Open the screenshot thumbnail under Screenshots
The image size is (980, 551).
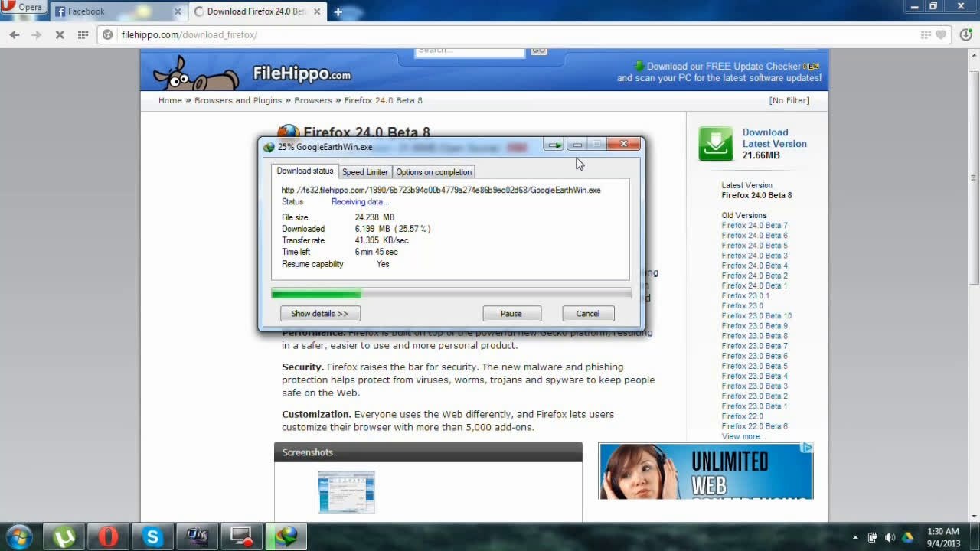point(347,492)
